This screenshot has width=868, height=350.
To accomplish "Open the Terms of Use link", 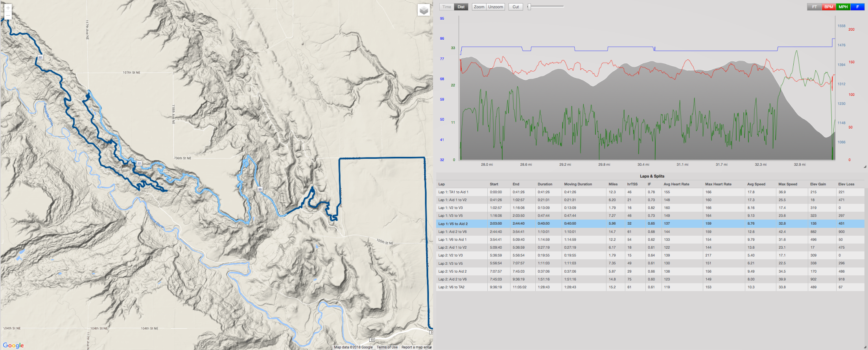I will click(x=387, y=347).
